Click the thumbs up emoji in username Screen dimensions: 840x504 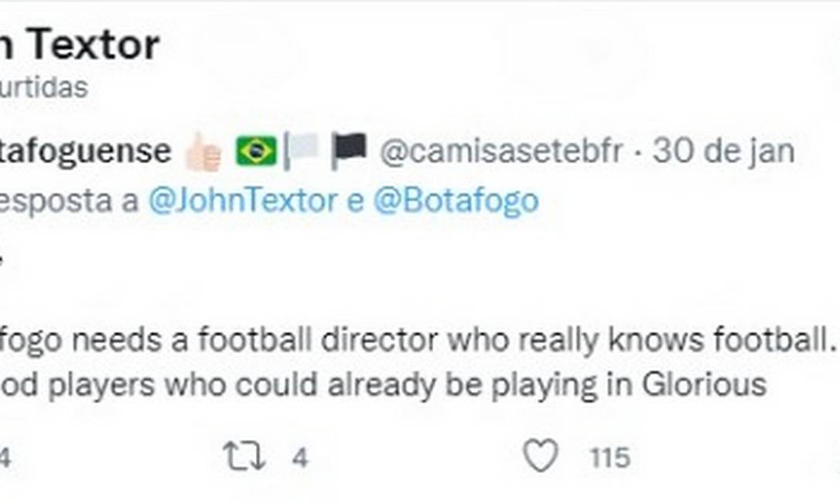[204, 152]
